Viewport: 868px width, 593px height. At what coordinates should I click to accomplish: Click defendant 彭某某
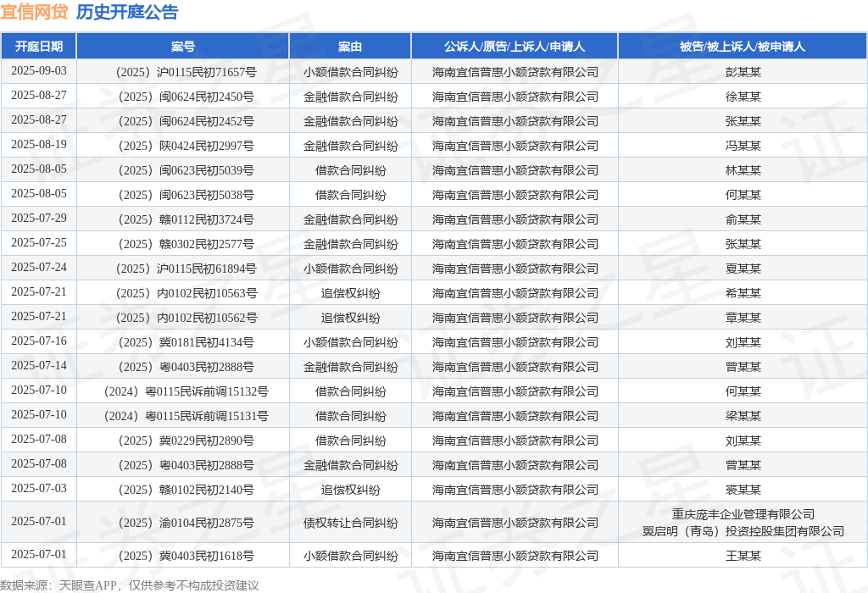pos(743,72)
